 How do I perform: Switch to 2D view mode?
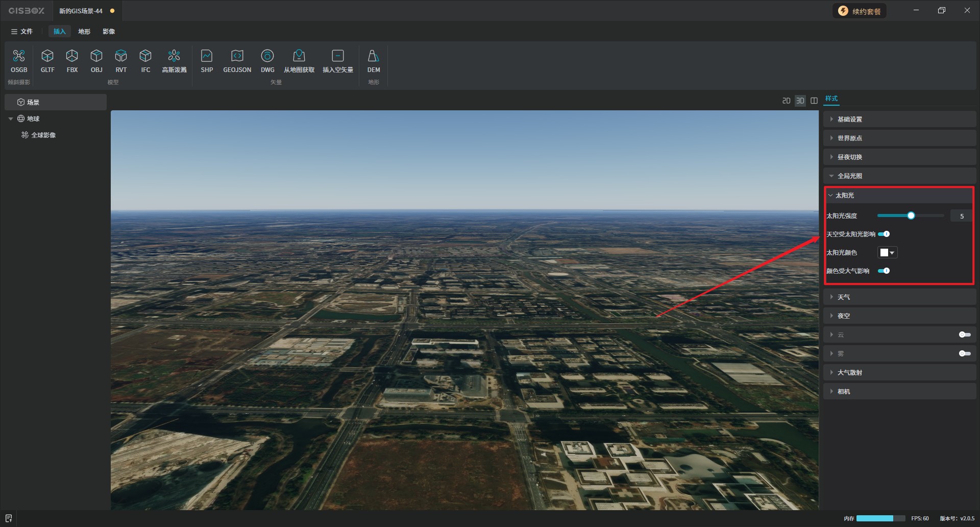[x=786, y=101]
